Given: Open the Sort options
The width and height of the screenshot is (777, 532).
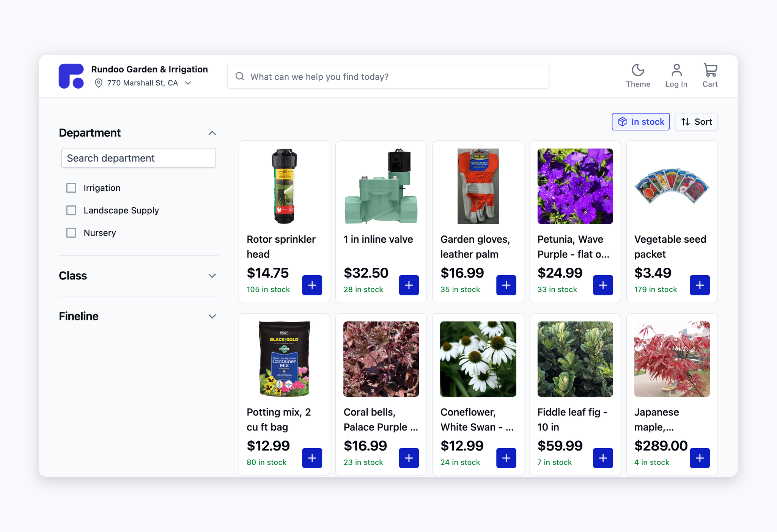Looking at the screenshot, I should [x=696, y=122].
